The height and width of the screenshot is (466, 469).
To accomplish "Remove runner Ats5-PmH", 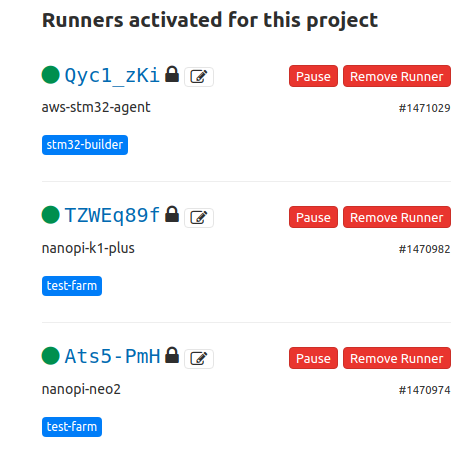I will [x=397, y=358].
